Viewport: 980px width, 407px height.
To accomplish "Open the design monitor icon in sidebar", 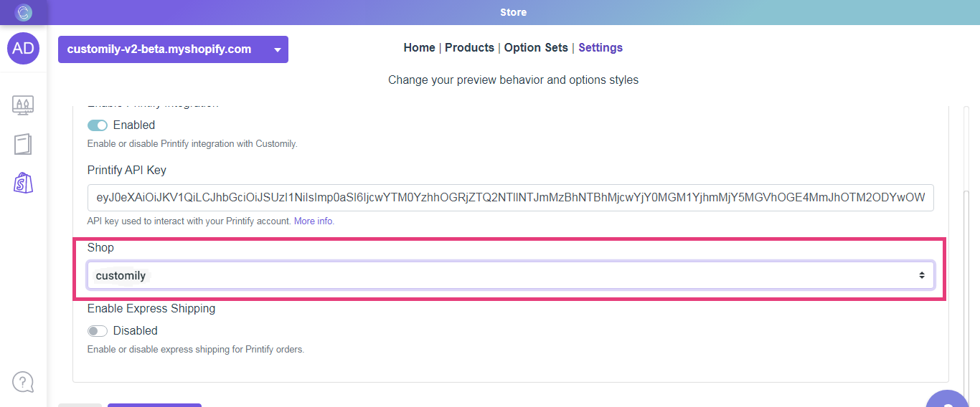I will click(x=23, y=105).
